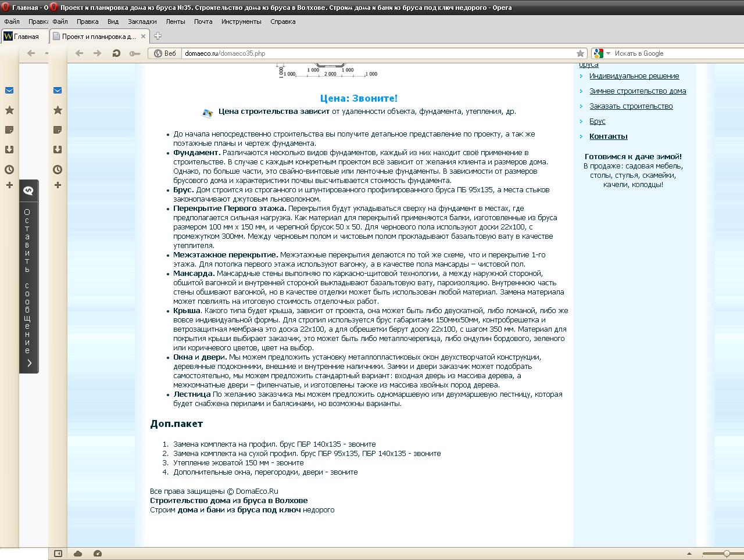Reload the domaeco.ru page
Viewport: 744px width, 560px height.
(x=116, y=53)
